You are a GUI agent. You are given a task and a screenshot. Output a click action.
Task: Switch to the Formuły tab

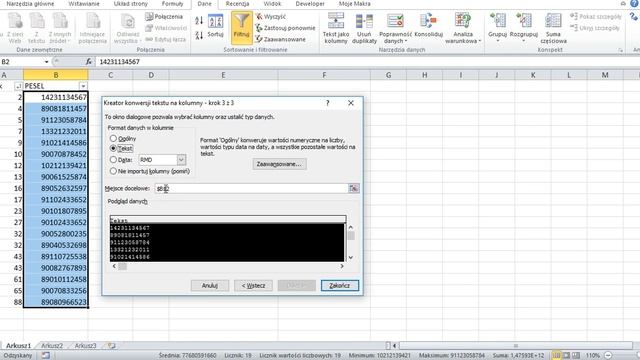pyautogui.click(x=172, y=4)
